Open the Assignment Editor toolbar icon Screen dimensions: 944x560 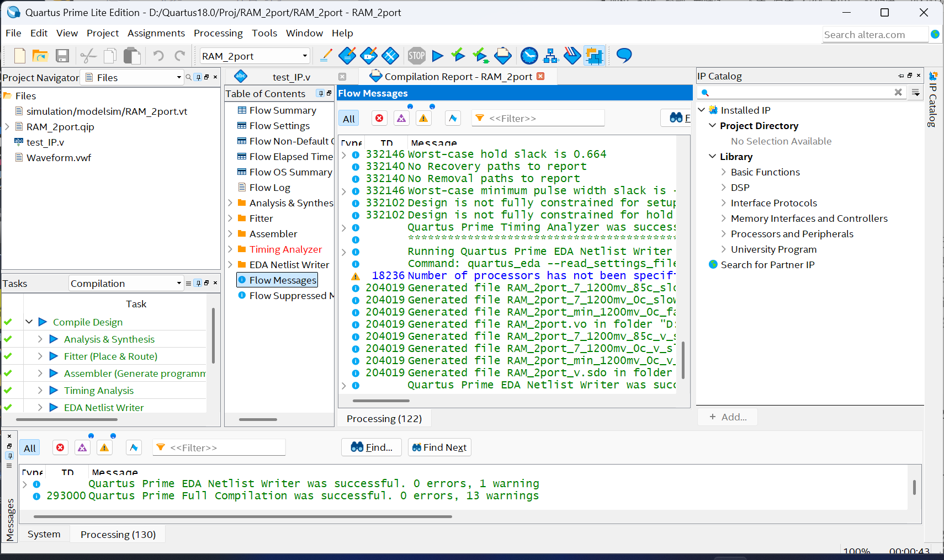347,56
